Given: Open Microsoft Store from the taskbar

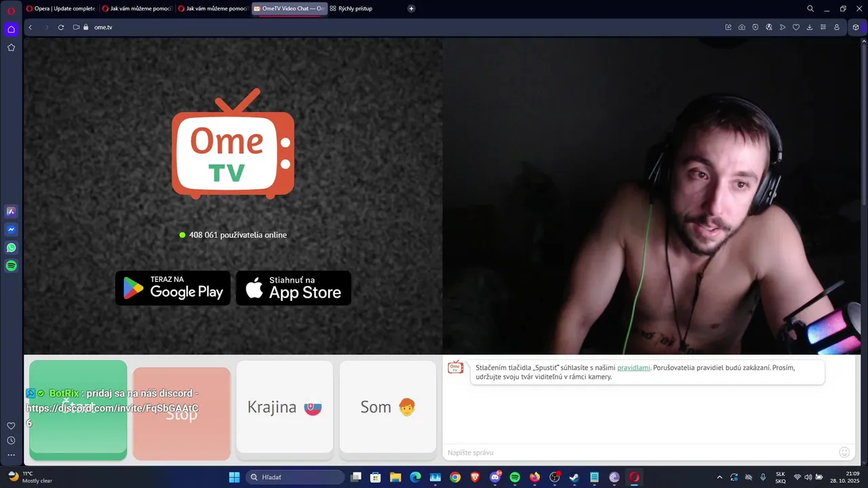Looking at the screenshot, I should [375, 477].
